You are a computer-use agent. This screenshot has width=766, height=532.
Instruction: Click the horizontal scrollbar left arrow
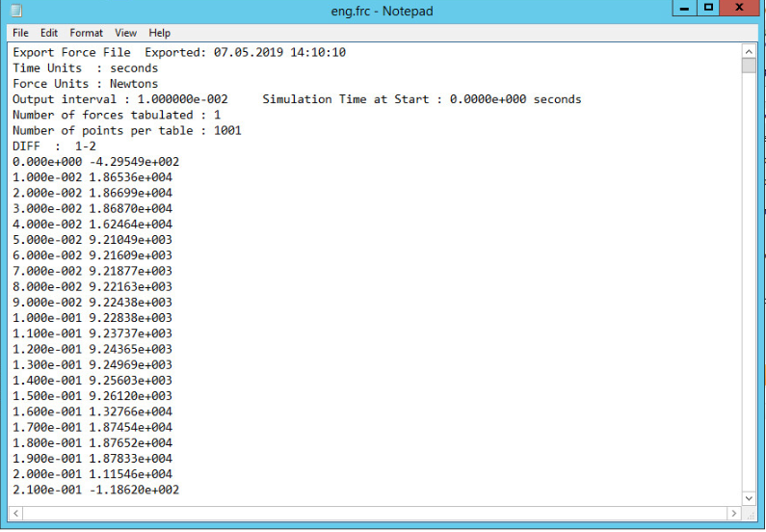click(x=17, y=513)
